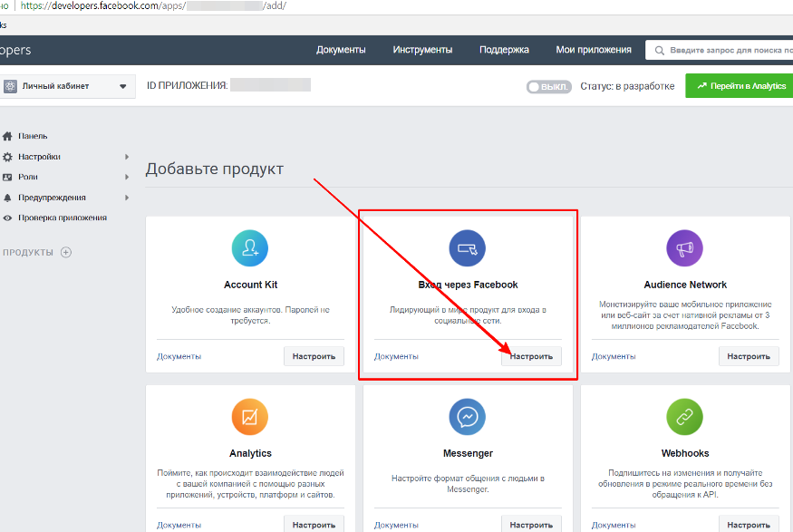The height and width of the screenshot is (532, 793).
Task: Toggle the ВЫКЛ. app status switch
Action: click(548, 86)
